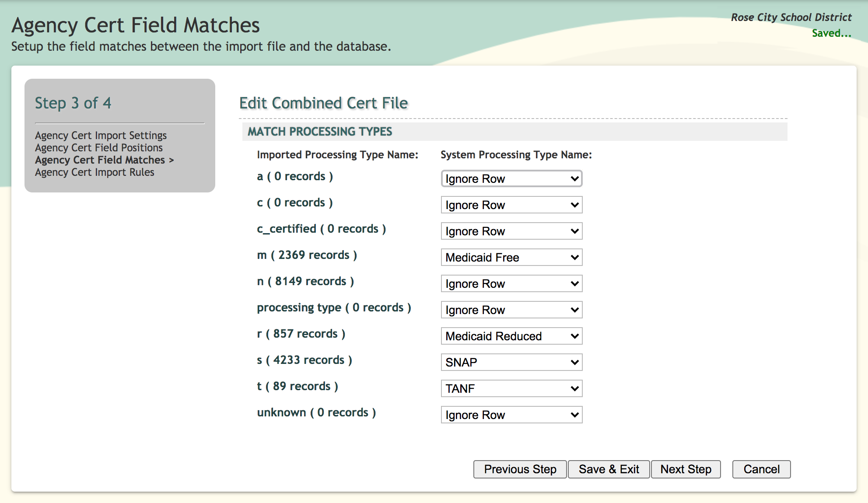The height and width of the screenshot is (503, 868).
Task: Open the SNAP dropdown for 's'
Action: (511, 362)
